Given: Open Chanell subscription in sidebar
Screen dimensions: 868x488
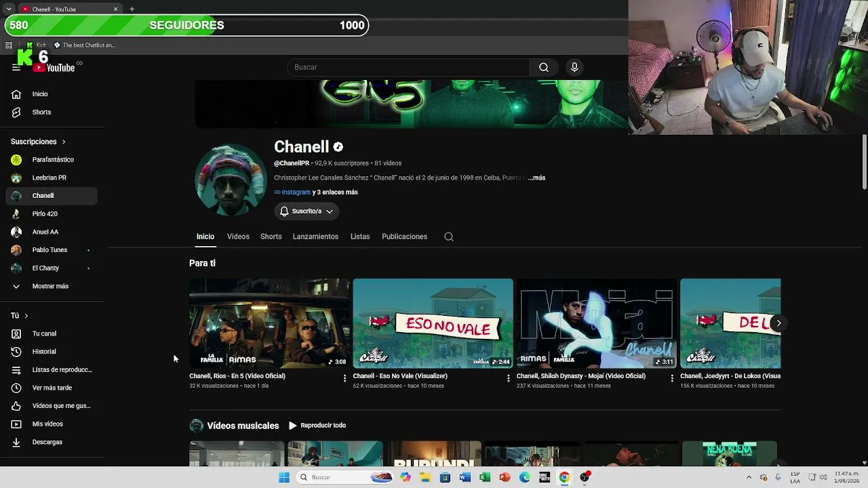Looking at the screenshot, I should coord(52,196).
